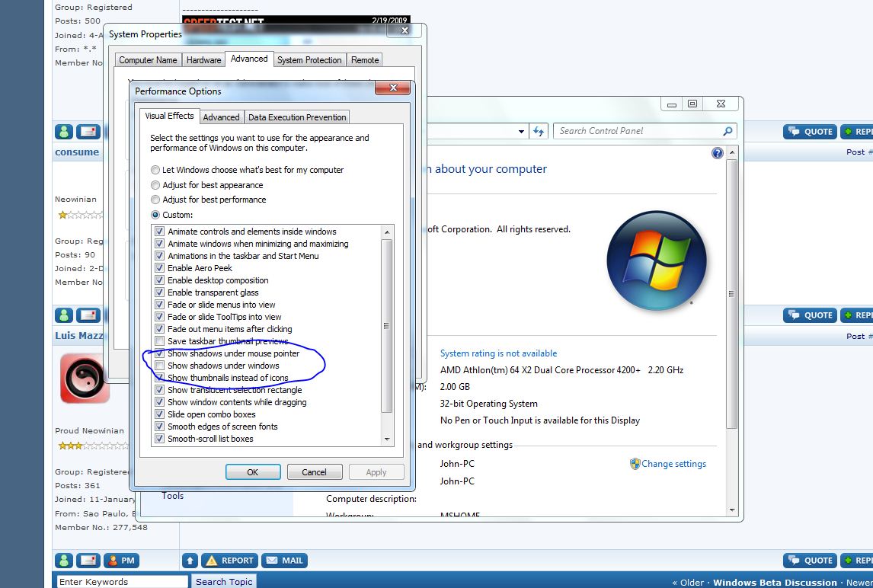Toggle Enable desktop composition checkbox
This screenshot has width=873, height=588.
click(159, 280)
